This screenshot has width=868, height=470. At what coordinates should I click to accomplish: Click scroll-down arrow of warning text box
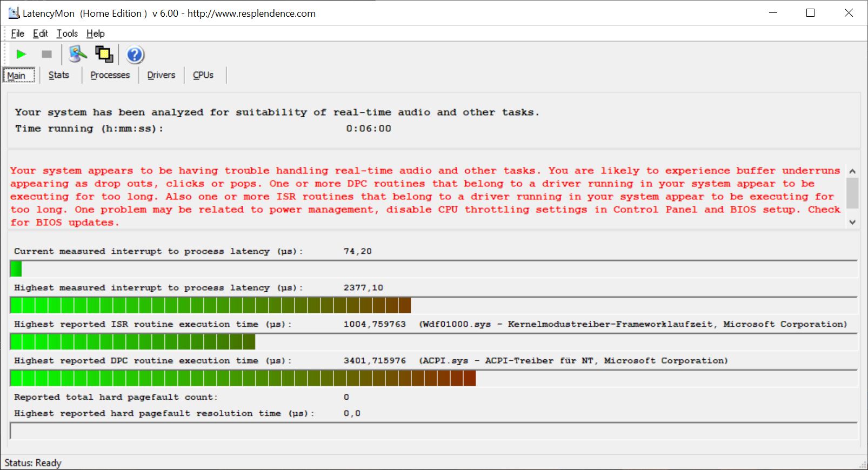[852, 222]
